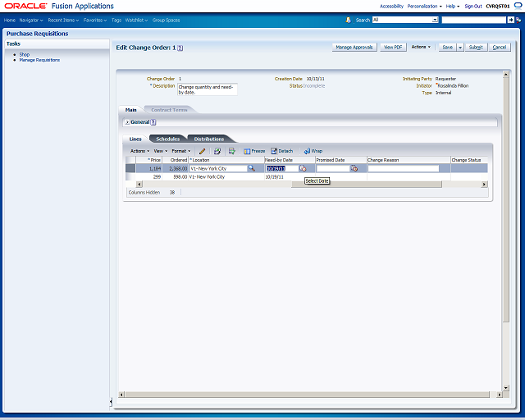Click the search go arrow button
This screenshot has width=525, height=420.
tap(510, 20)
